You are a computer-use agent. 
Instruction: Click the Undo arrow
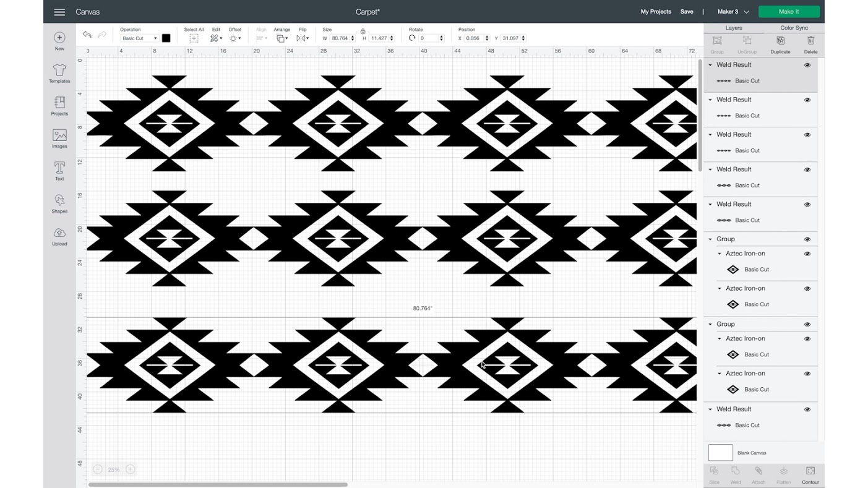87,35
